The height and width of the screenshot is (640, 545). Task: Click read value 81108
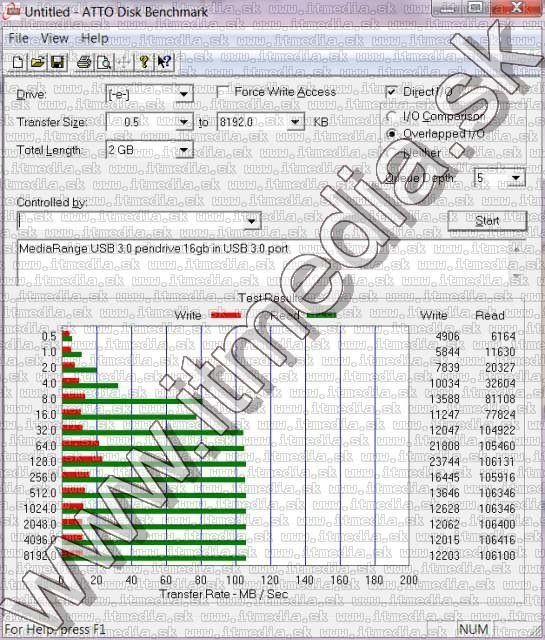coord(500,399)
